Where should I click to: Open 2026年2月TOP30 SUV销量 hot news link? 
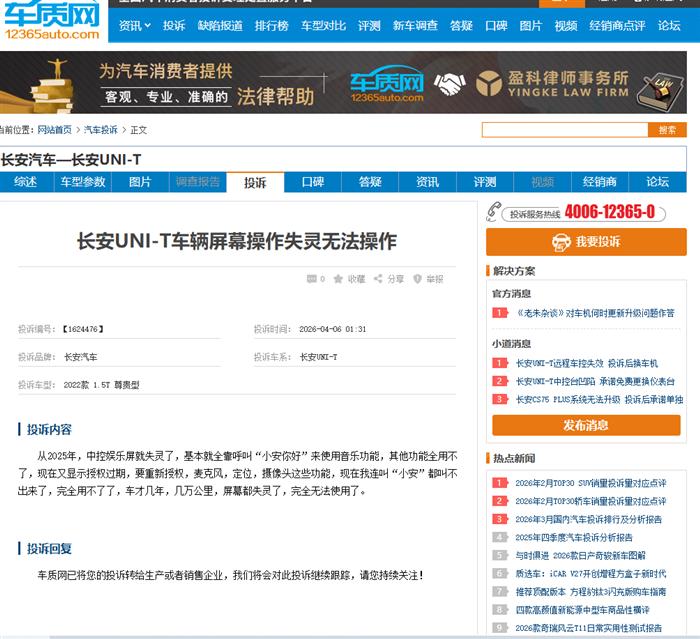(x=589, y=483)
